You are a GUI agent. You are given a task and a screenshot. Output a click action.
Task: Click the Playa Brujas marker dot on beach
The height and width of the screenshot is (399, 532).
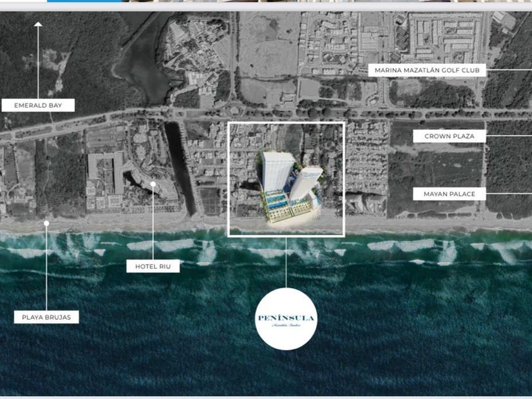click(46, 223)
